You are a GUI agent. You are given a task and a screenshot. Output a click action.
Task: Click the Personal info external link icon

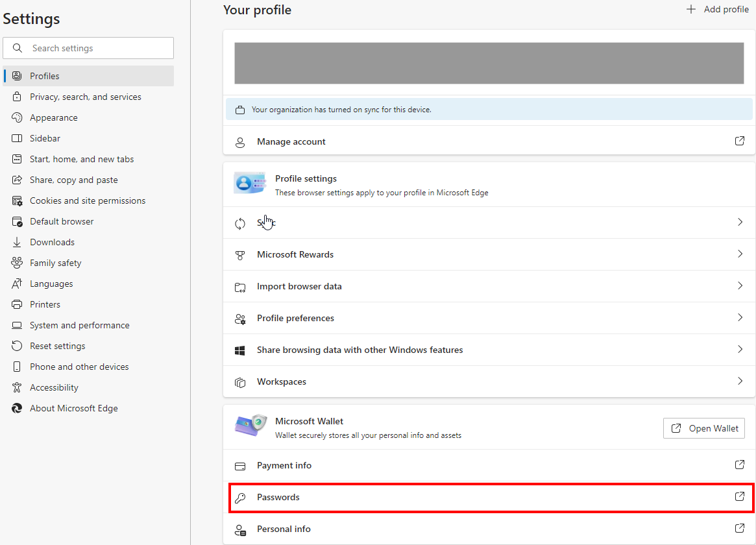point(740,528)
